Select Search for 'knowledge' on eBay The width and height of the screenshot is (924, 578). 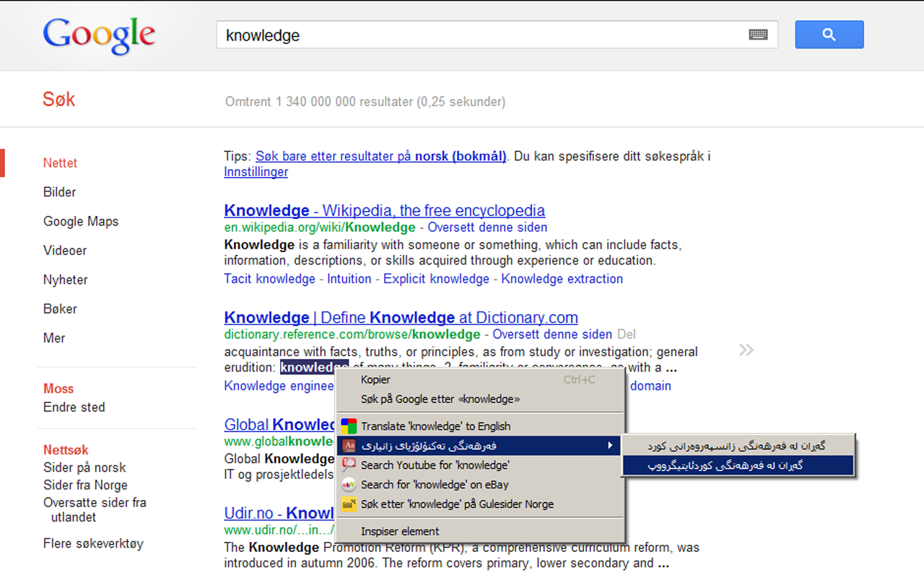tap(480, 485)
